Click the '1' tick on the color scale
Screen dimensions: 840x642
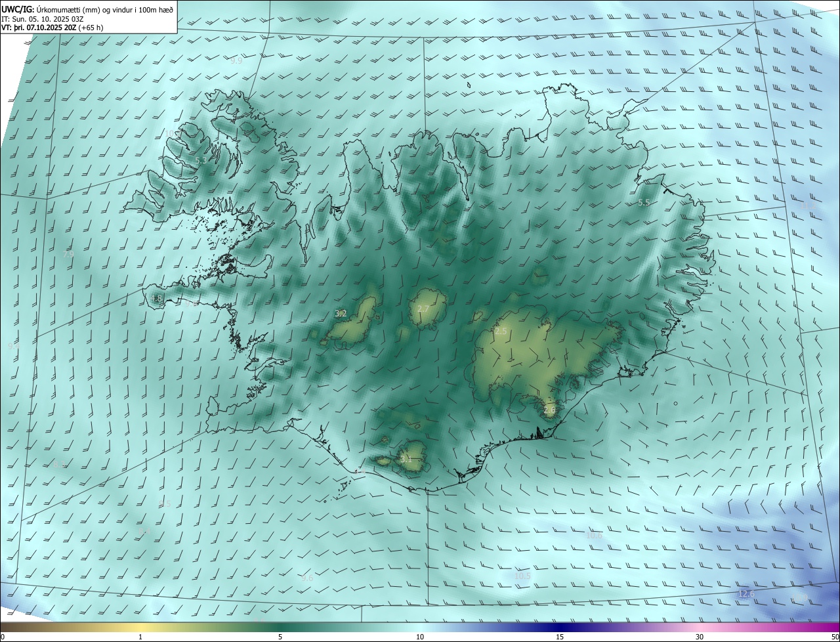point(140,637)
